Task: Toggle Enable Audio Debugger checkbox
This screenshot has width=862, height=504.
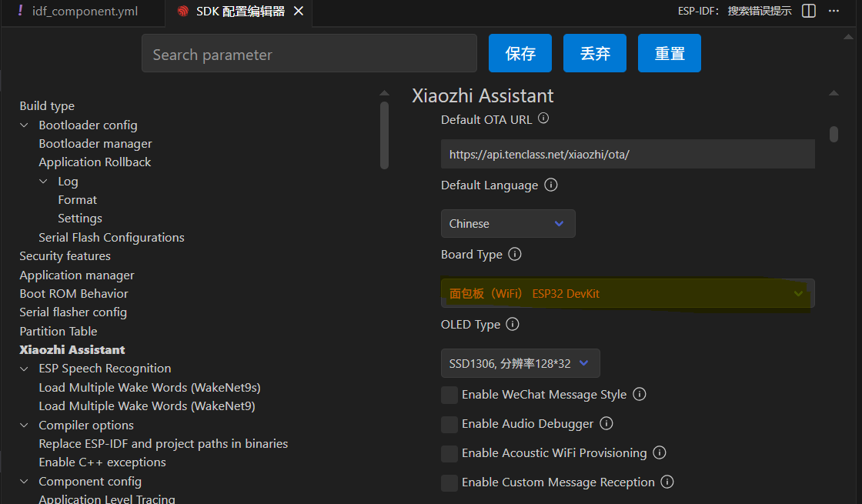Action: pyautogui.click(x=449, y=424)
